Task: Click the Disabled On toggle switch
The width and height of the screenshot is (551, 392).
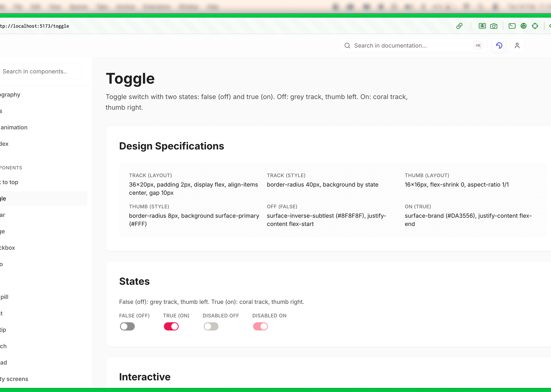Action: tap(260, 326)
